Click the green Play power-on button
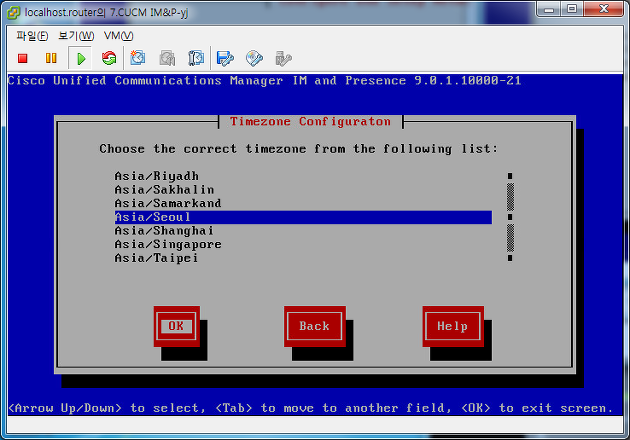This screenshot has height=440, width=630. point(81,59)
